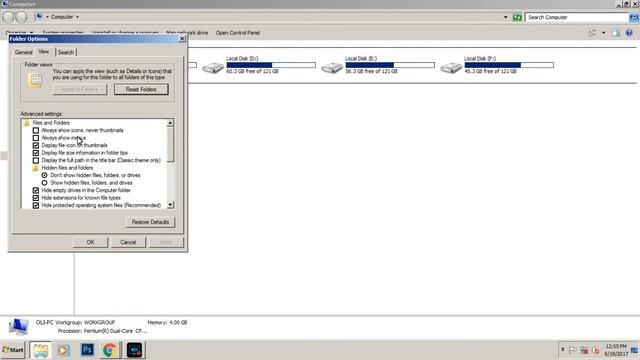Select the Local Disk (F:) drive icon
Viewport: 640px width, 360px height.
pyautogui.click(x=451, y=68)
